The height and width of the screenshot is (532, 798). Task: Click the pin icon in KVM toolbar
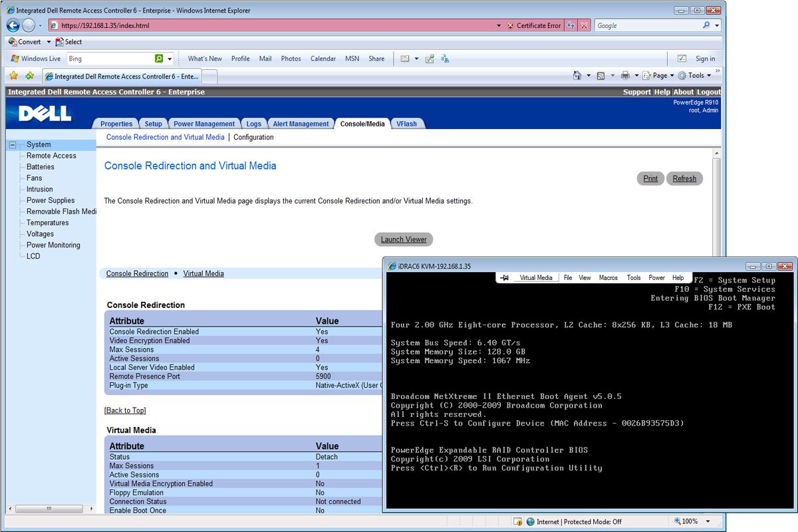click(505, 278)
